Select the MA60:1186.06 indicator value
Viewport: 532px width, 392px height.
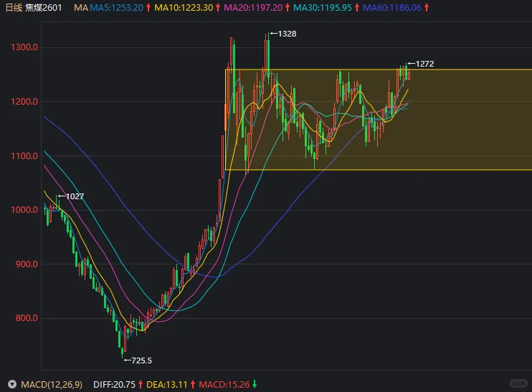(392, 7)
